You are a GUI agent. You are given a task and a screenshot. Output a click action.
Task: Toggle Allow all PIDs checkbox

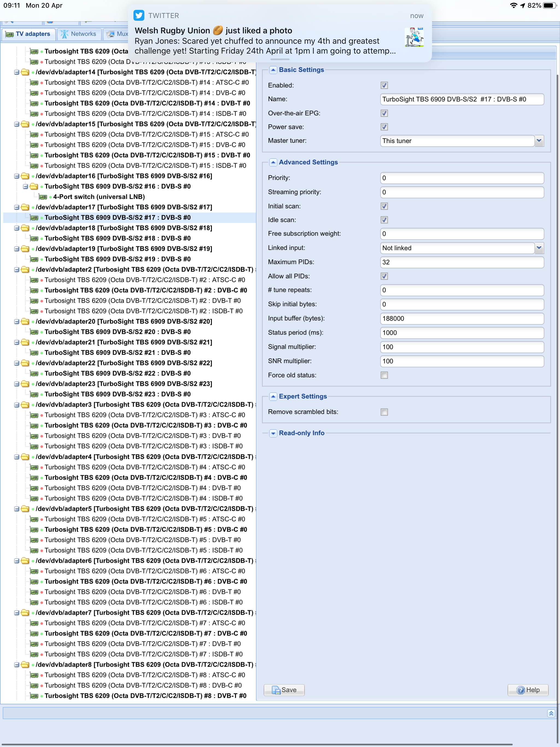pos(384,276)
